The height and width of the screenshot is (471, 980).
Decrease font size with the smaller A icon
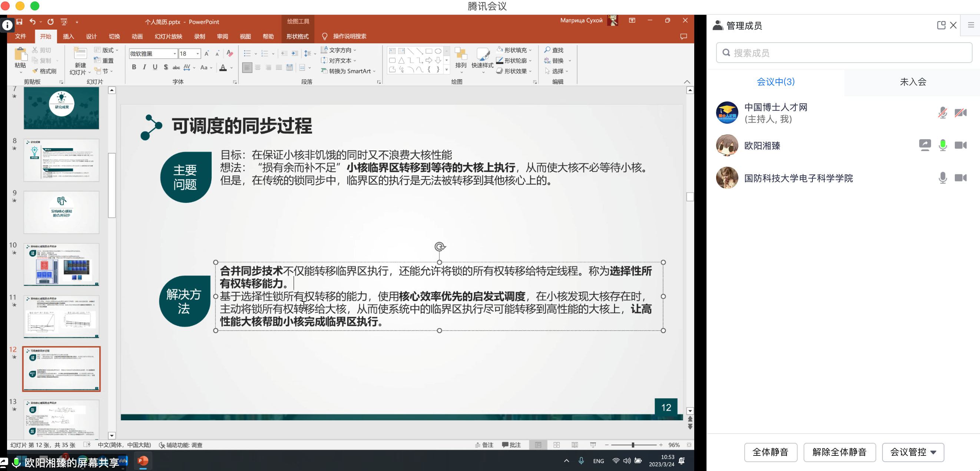[217, 54]
